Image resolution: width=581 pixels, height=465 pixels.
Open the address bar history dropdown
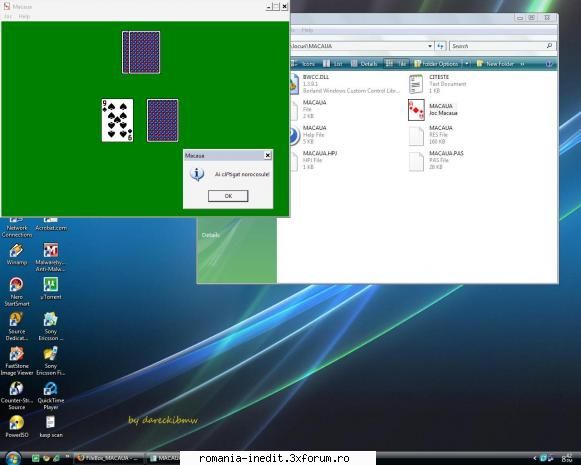click(430, 46)
